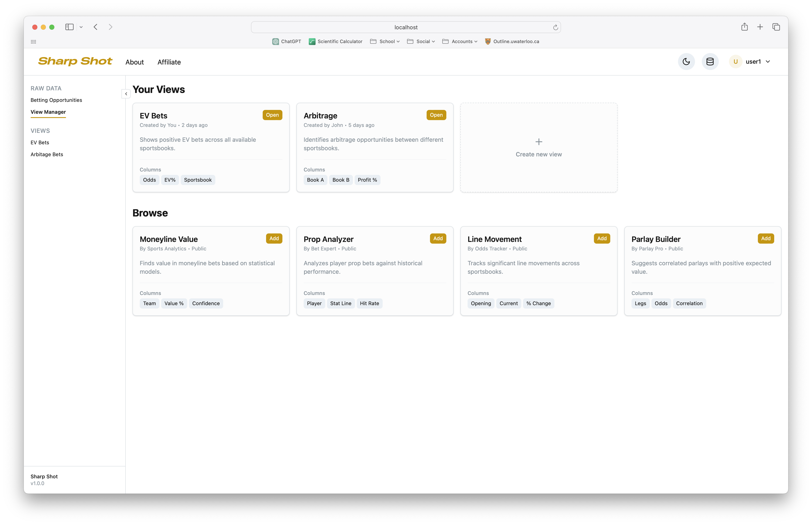Show the Safari tab overview icon
The width and height of the screenshot is (812, 525).
(x=776, y=27)
